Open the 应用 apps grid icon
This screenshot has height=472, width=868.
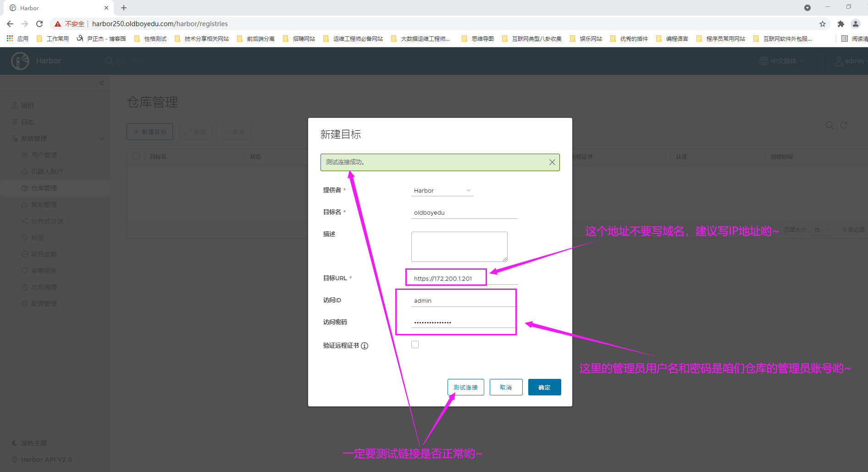[10, 39]
